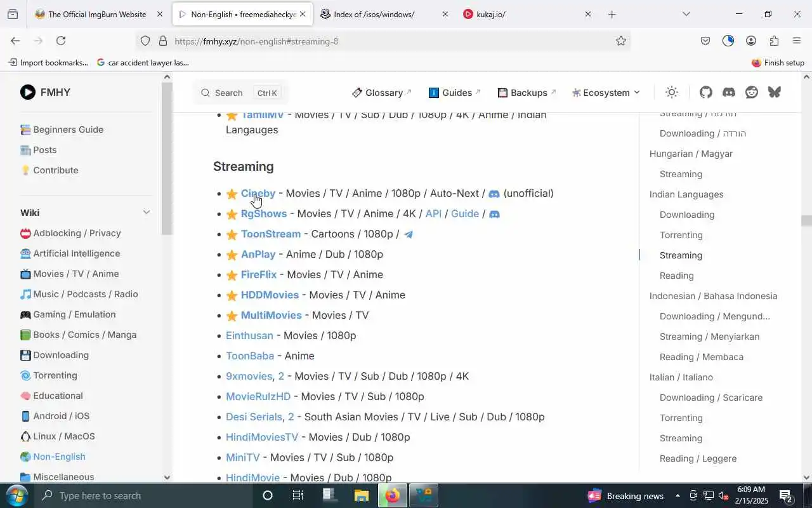Open Adblocking / Privacy wiki page
Viewport: 812px width, 508px height.
(x=70, y=233)
